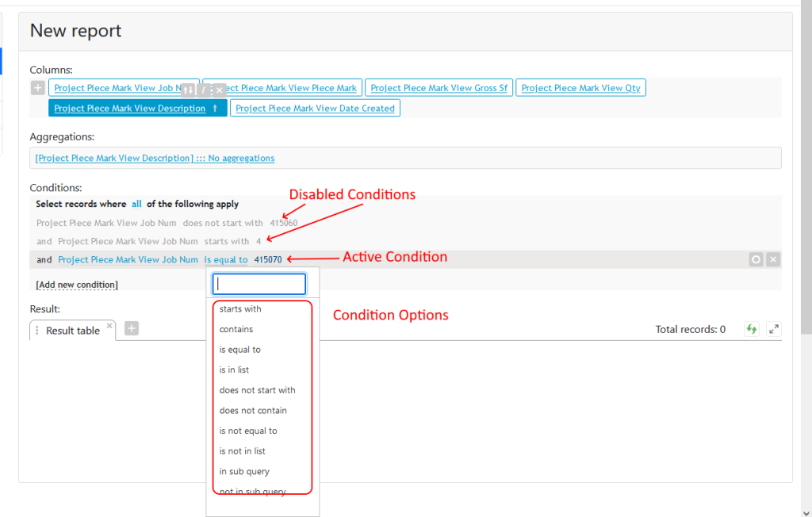Open the sort arrows icon on Job Num column
The image size is (812, 517).
click(x=188, y=90)
